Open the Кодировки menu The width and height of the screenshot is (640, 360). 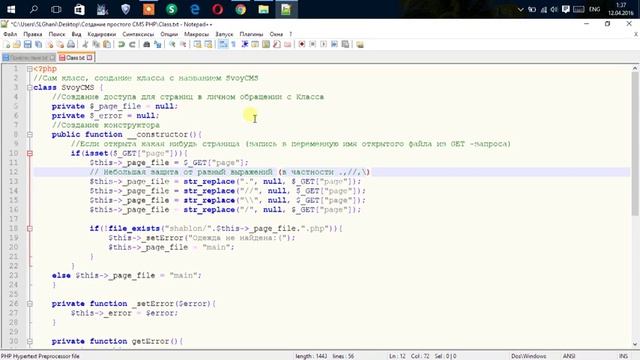(102, 34)
